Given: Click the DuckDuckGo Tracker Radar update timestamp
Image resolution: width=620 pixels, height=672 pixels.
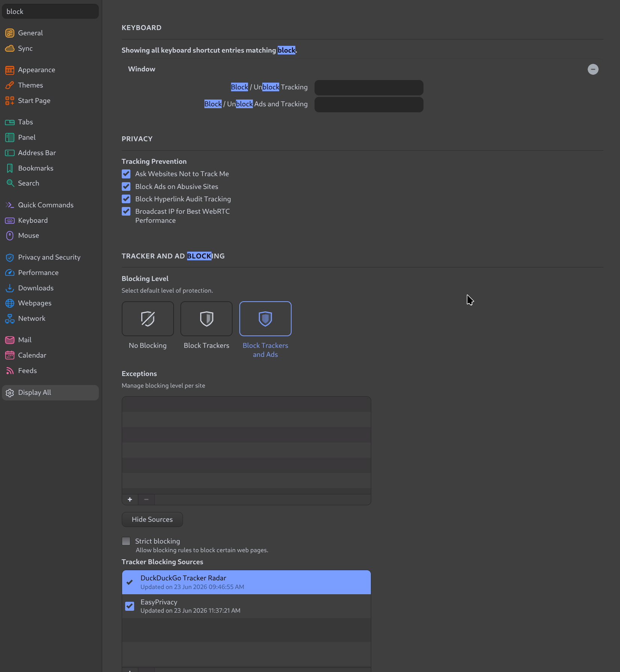Looking at the screenshot, I should tap(192, 587).
